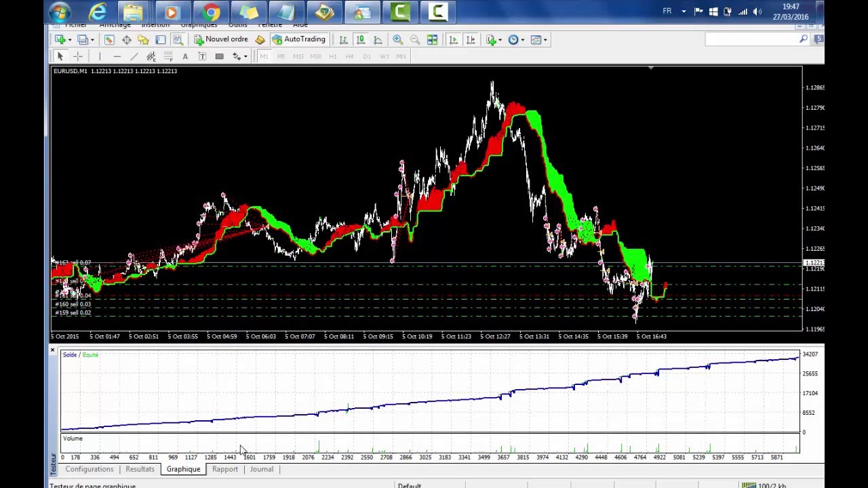868x488 pixels.
Task: Switch chart to bar chart style
Action: (x=344, y=39)
